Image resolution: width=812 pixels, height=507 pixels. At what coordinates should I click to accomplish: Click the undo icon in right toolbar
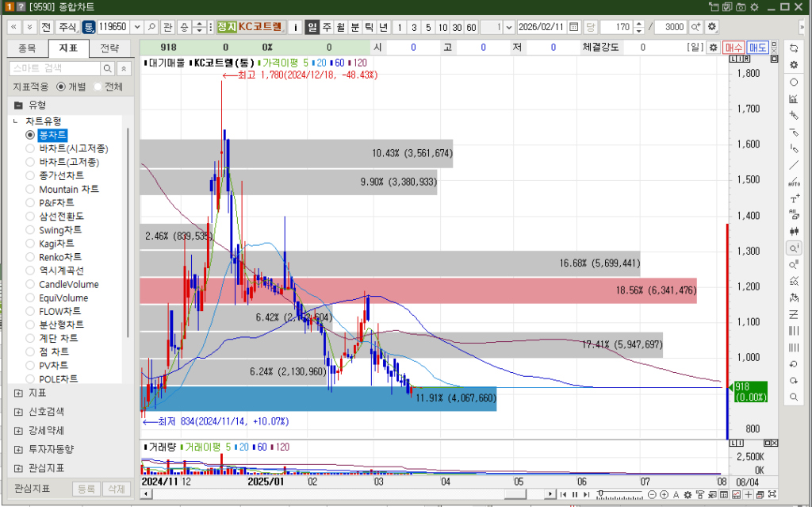tap(793, 364)
